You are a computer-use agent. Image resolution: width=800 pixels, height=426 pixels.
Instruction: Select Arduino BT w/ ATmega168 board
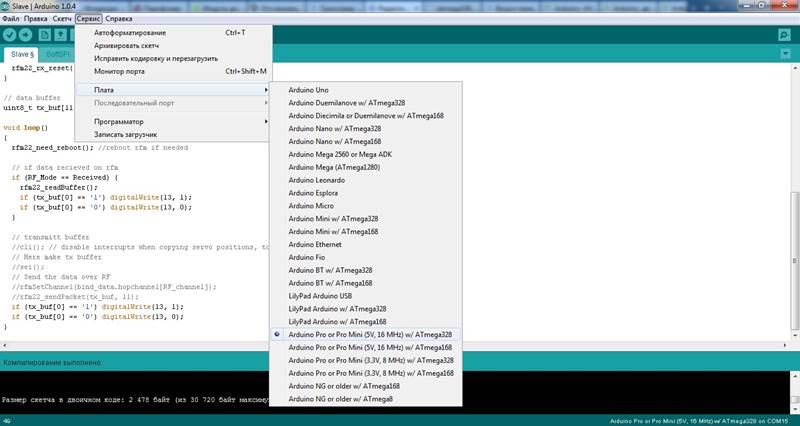point(366,283)
